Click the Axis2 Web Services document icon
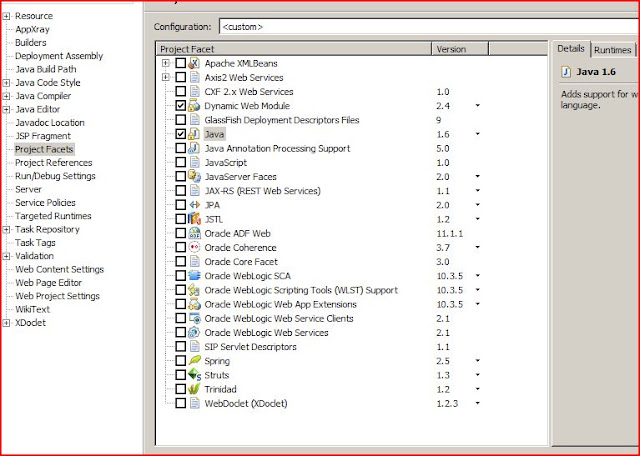640x456 pixels. (194, 77)
